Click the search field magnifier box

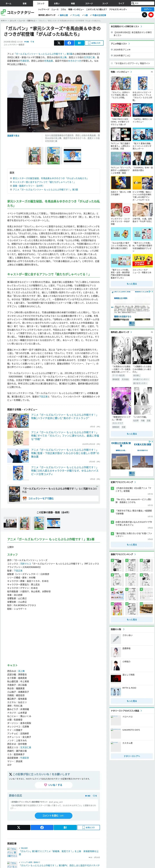click(143, 3)
